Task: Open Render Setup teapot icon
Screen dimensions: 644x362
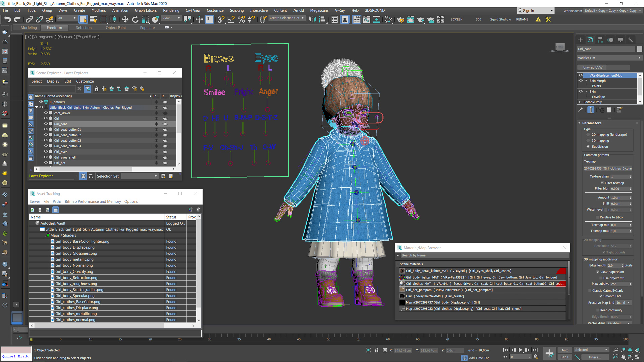Action: point(400,19)
